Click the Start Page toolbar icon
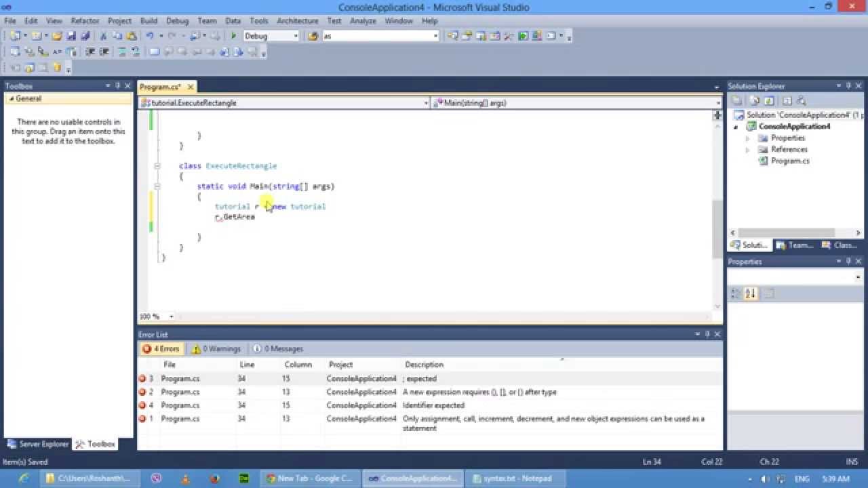This screenshot has width=868, height=488. point(523,36)
